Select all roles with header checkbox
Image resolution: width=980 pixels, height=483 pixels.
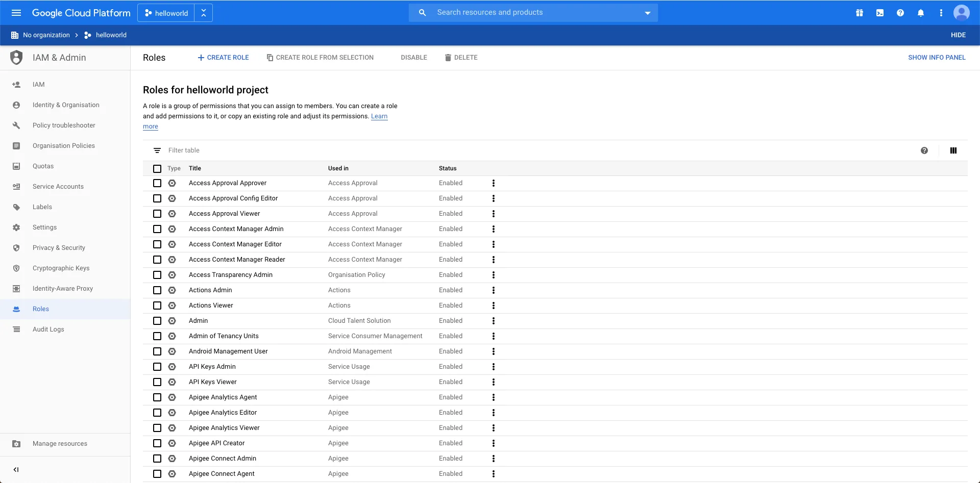click(157, 168)
